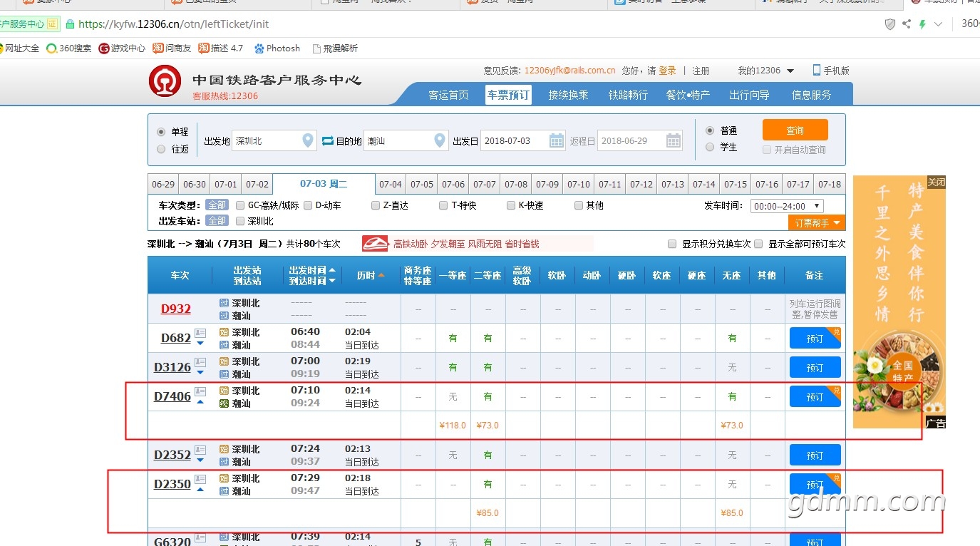Click the 预订 button for train D2352

point(815,455)
